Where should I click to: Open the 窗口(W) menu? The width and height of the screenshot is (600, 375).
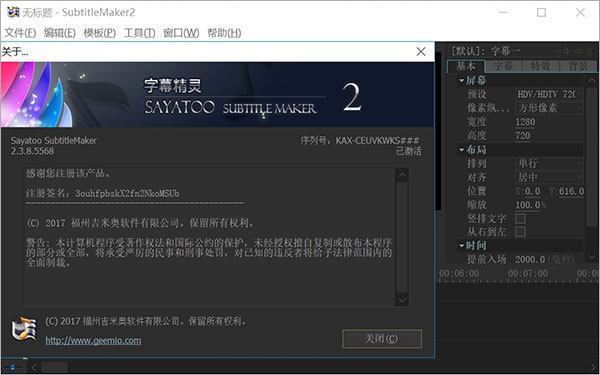coord(181,33)
